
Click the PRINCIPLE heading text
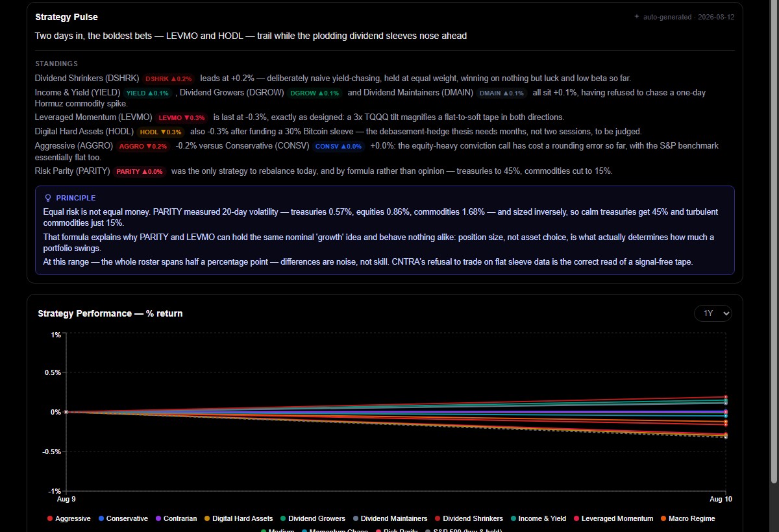pos(76,198)
